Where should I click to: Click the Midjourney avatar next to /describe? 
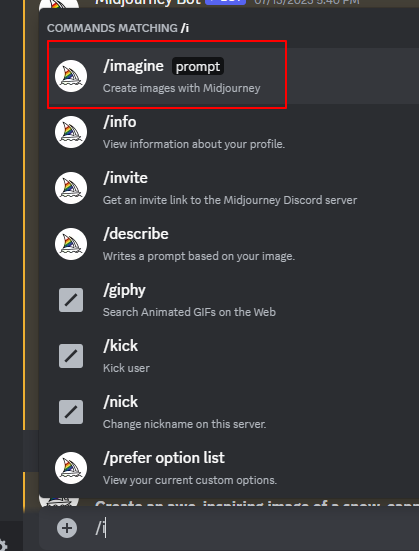point(71,244)
